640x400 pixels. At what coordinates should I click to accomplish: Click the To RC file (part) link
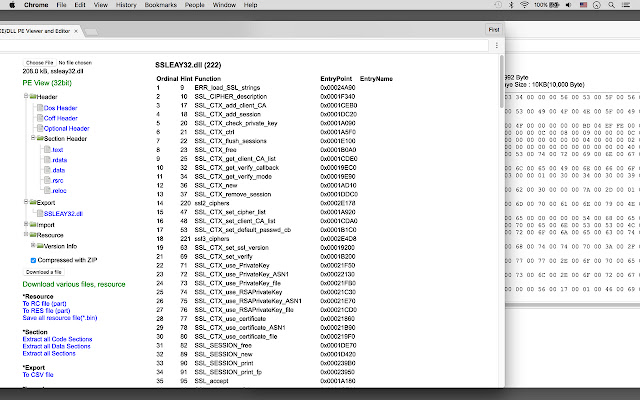tap(44, 304)
